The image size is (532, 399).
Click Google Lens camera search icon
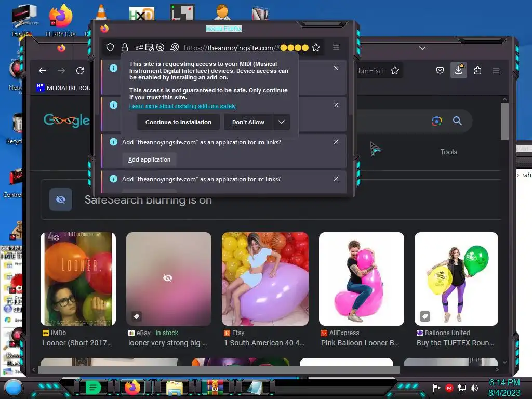[x=436, y=121]
